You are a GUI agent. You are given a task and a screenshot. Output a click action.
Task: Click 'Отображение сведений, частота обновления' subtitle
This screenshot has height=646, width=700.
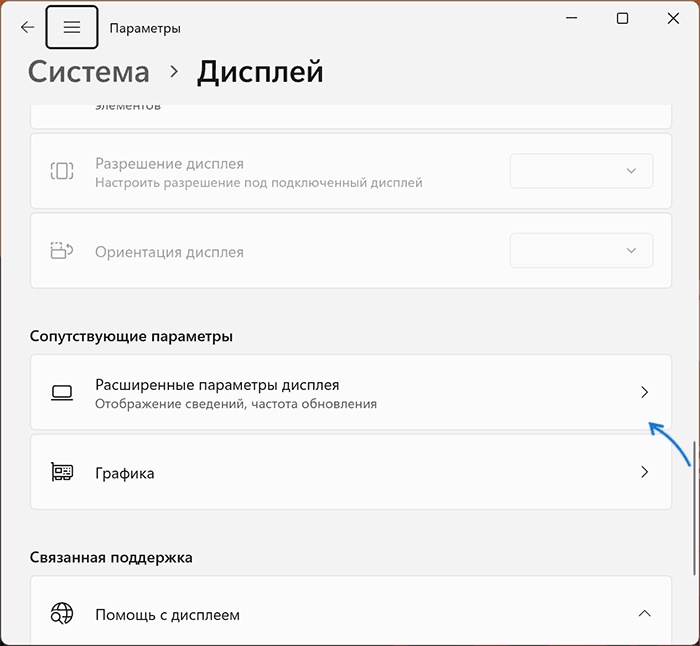point(236,404)
